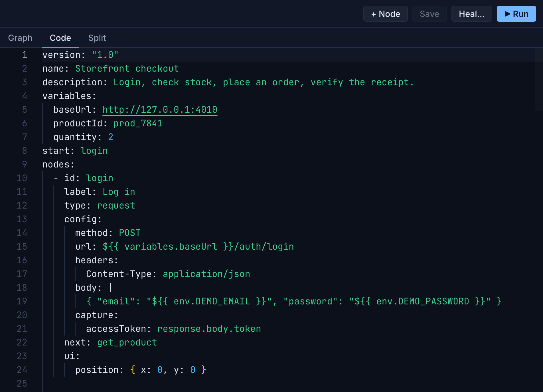Select the Code tab
This screenshot has height=392, width=543.
pyautogui.click(x=60, y=38)
